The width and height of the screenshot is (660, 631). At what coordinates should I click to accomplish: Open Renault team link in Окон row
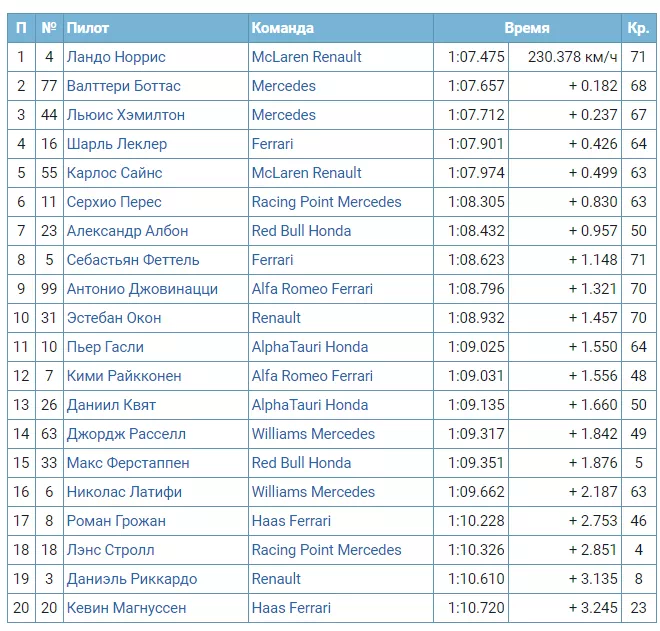tap(276, 318)
